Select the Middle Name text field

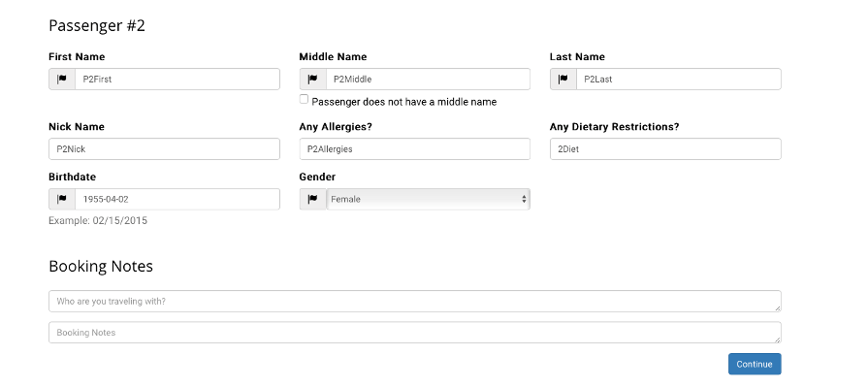point(427,80)
